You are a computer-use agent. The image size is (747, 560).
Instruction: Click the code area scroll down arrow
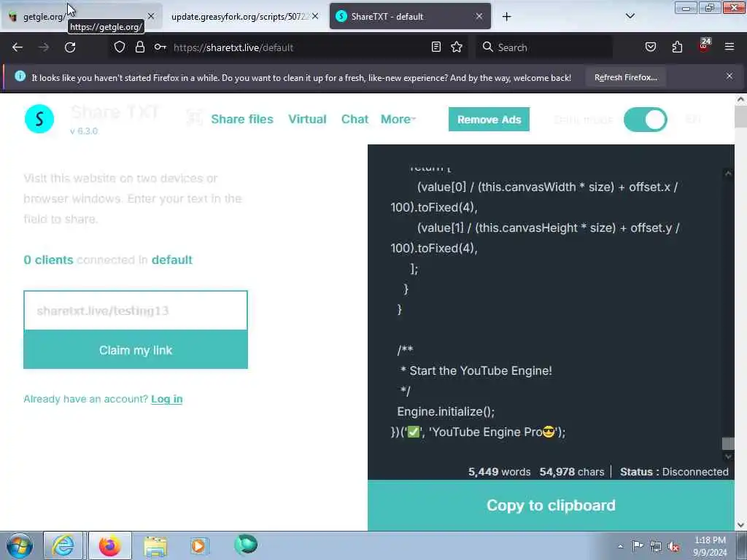pos(728,456)
